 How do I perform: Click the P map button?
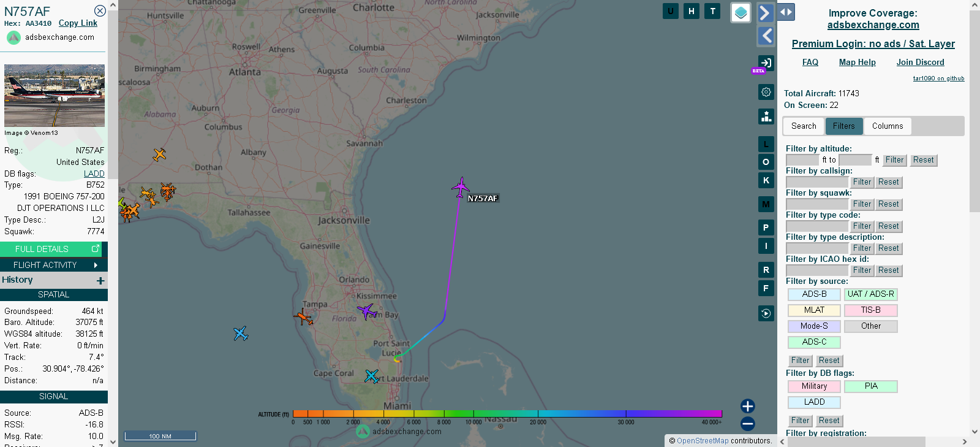[766, 227]
